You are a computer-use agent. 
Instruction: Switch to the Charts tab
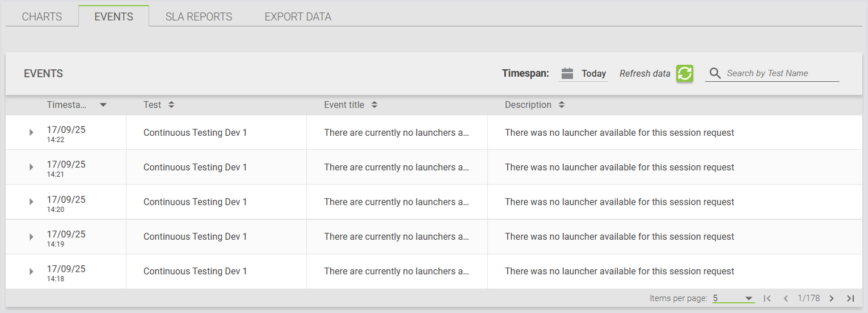pyautogui.click(x=42, y=16)
